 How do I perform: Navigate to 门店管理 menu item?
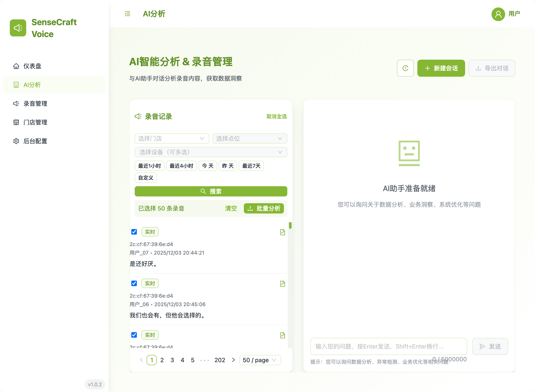point(35,122)
